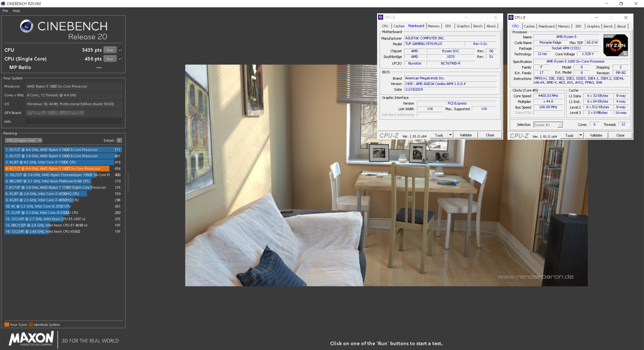Select ranking row Ryzen 7 1700X Eight-Core
The height and width of the screenshot is (350, 644).
click(x=63, y=187)
